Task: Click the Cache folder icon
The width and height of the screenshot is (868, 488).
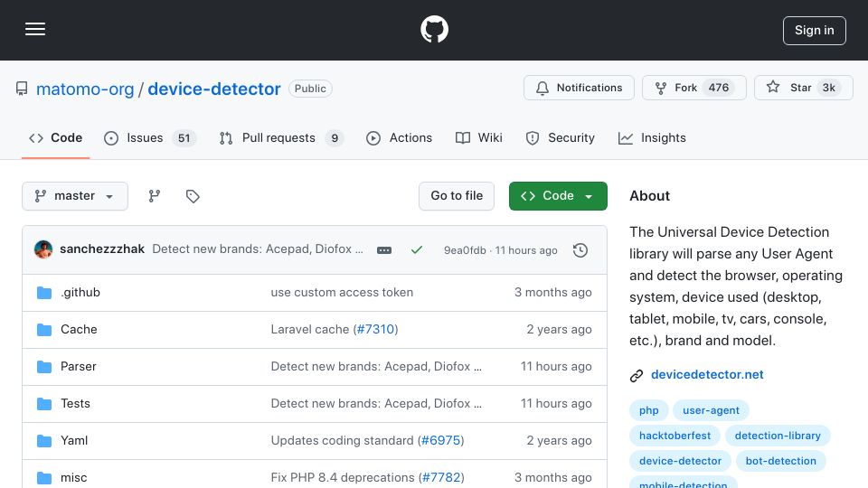Action: pyautogui.click(x=44, y=330)
